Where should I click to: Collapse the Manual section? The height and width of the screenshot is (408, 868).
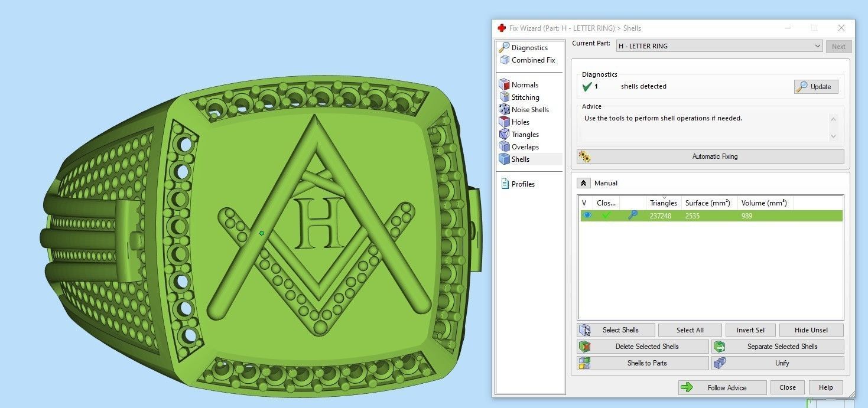[x=584, y=183]
